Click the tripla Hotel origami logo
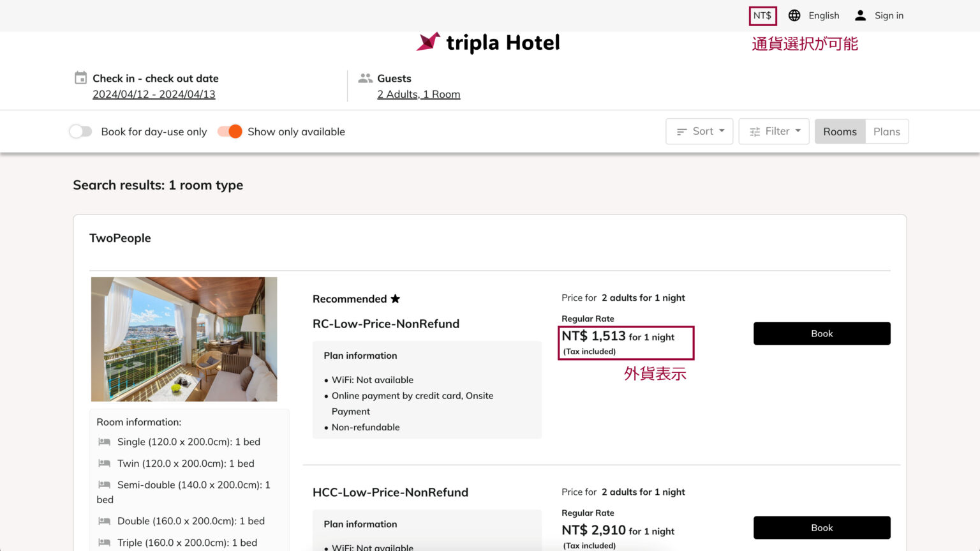This screenshot has height=551, width=980. (427, 42)
